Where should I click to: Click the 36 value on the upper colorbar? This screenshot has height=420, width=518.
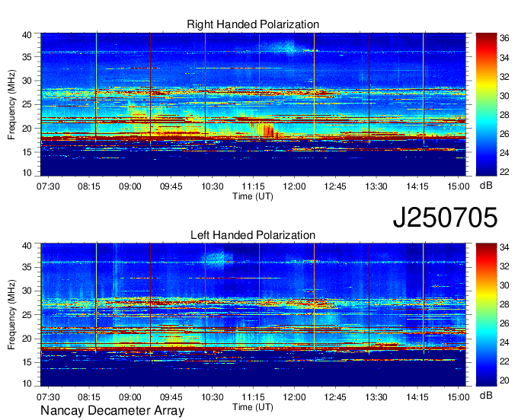click(504, 38)
